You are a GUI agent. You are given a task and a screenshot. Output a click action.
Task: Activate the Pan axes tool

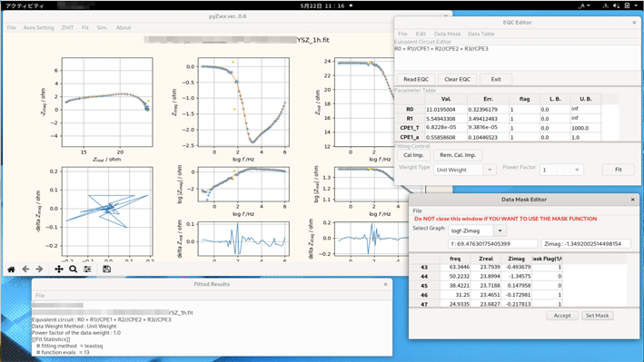click(59, 269)
